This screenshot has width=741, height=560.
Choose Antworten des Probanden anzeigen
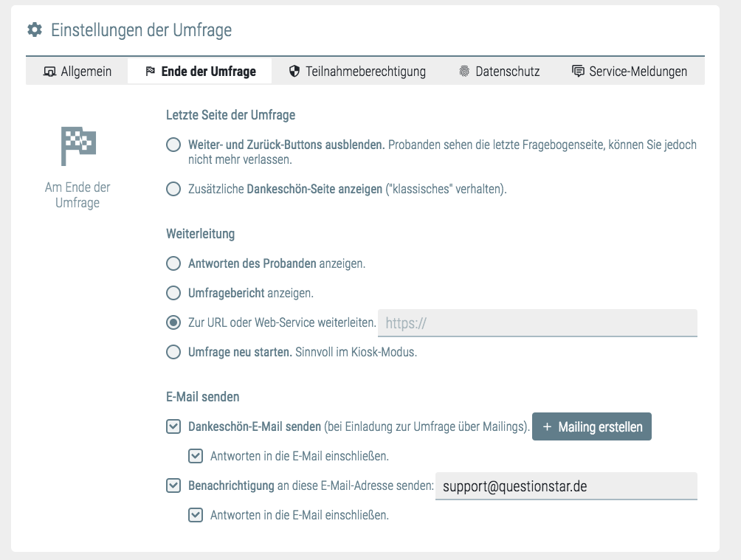point(173,263)
